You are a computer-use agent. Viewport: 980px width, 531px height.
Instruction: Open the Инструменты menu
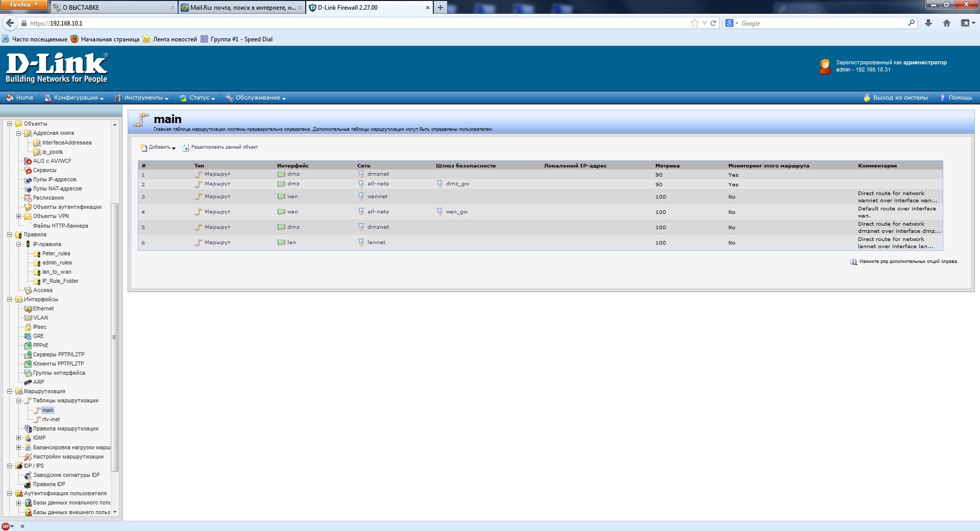(141, 98)
